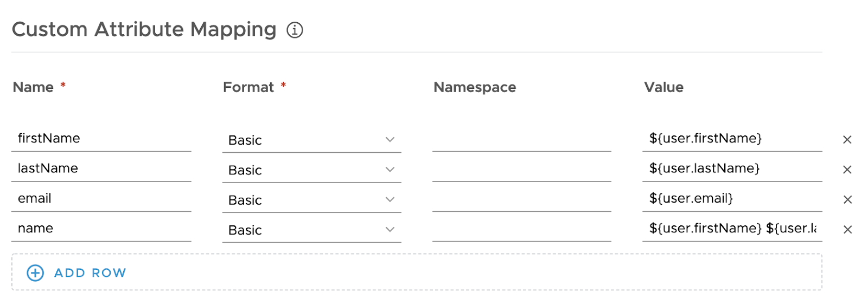Remove the firstName attribute row
The width and height of the screenshot is (868, 305).
point(847,140)
